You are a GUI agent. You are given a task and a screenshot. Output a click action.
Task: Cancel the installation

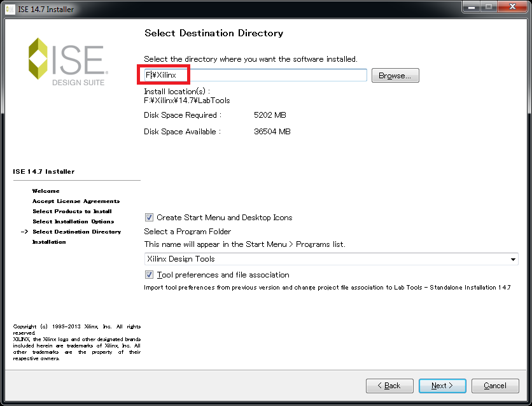coord(495,386)
